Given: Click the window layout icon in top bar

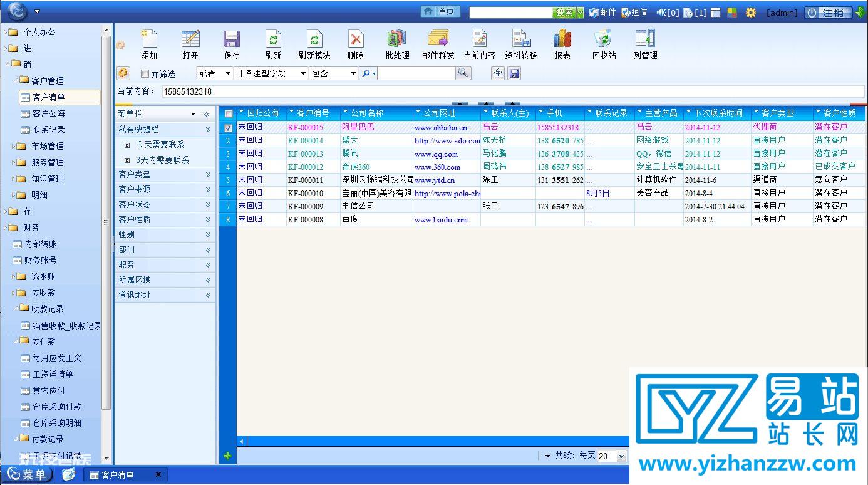Looking at the screenshot, I should 716,13.
